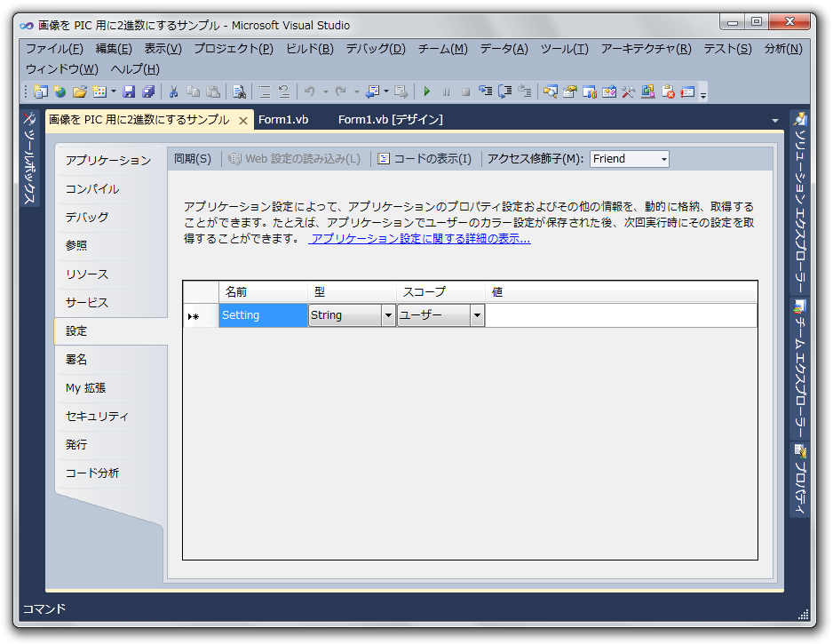This screenshot has width=833, height=644.
Task: Click the Step Into icon
Action: pyautogui.click(x=485, y=91)
